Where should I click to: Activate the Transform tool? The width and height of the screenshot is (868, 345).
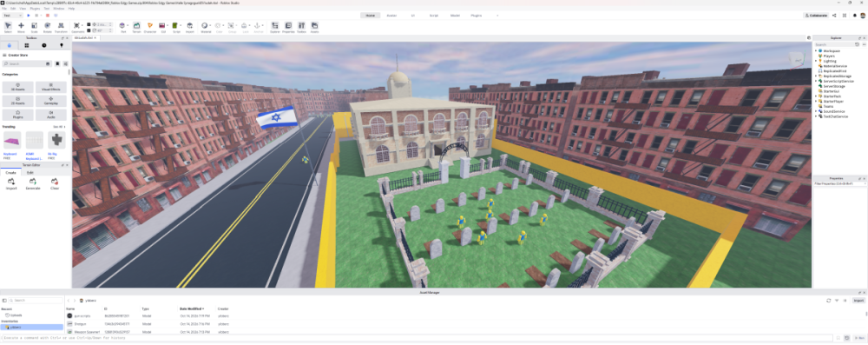tap(61, 27)
